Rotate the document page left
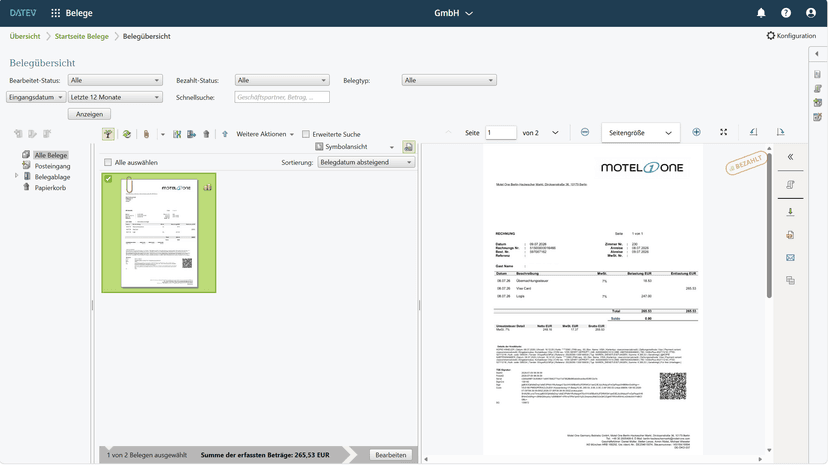The height and width of the screenshot is (465, 828). (754, 132)
